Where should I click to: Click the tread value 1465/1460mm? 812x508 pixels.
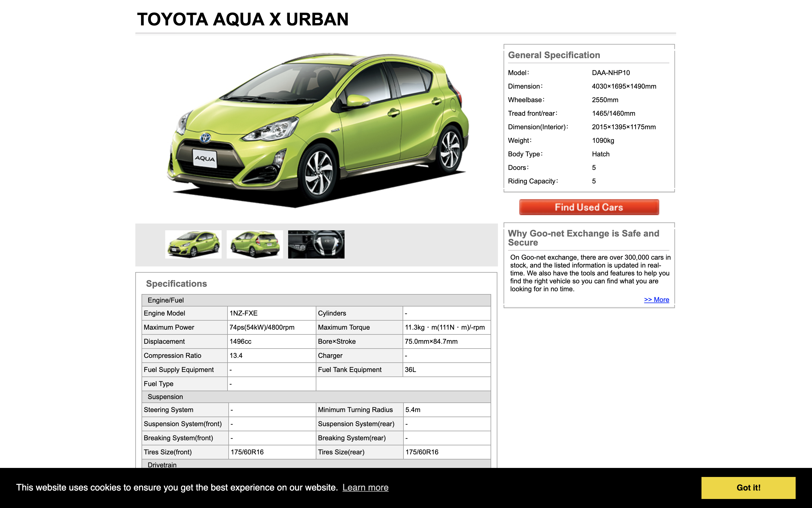pos(613,113)
